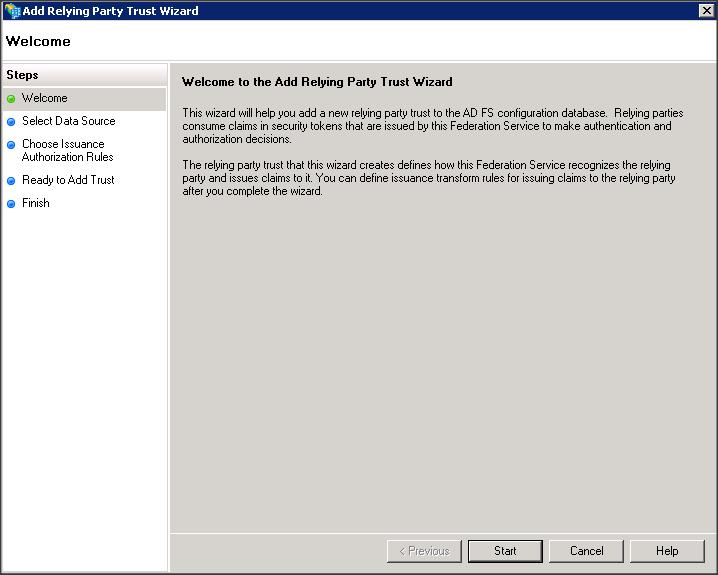Click the Steps panel header
Viewport: 718px width, 575px height.
[22, 75]
